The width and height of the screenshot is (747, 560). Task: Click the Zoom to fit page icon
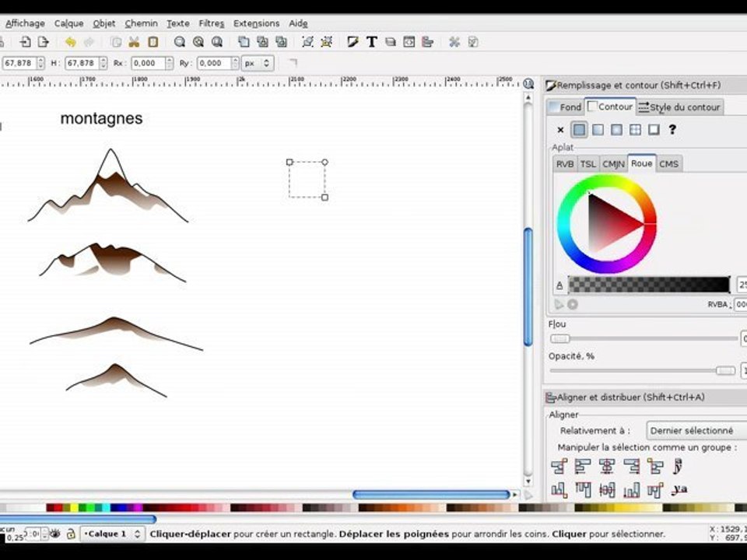pyautogui.click(x=217, y=42)
